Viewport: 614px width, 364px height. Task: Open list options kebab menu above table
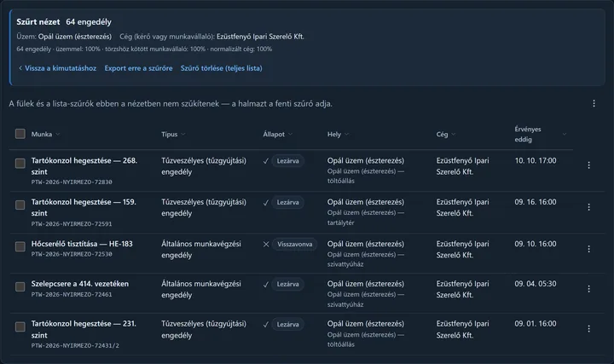[x=594, y=103]
